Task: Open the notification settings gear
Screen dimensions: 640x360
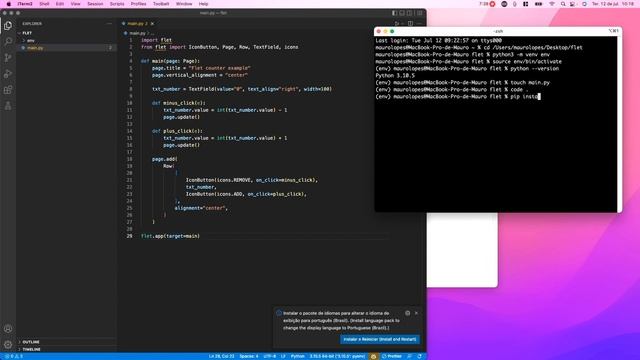Action: tap(407, 313)
